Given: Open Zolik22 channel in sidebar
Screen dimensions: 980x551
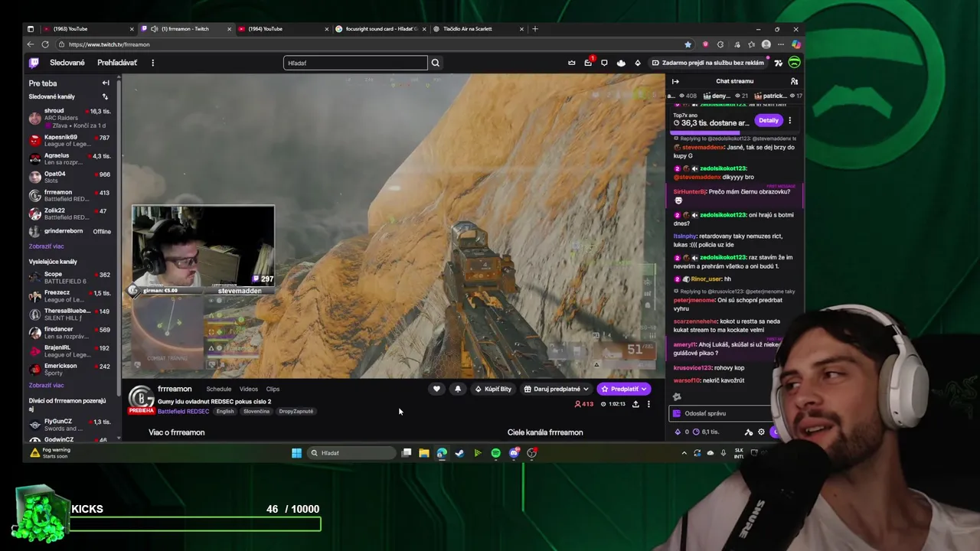Looking at the screenshot, I should point(70,214).
